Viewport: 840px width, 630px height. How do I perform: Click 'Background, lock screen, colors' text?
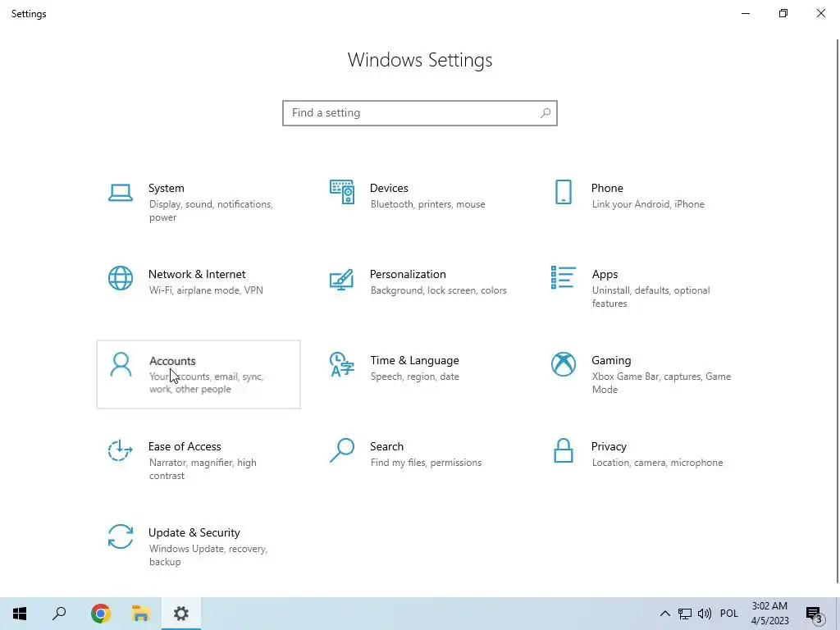click(438, 290)
